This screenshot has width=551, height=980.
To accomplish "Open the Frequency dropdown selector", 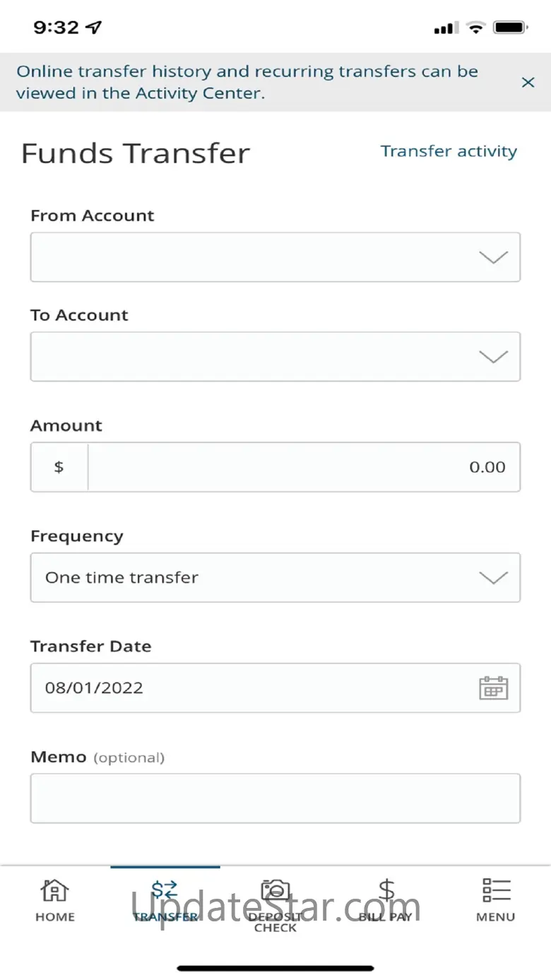I will point(275,577).
